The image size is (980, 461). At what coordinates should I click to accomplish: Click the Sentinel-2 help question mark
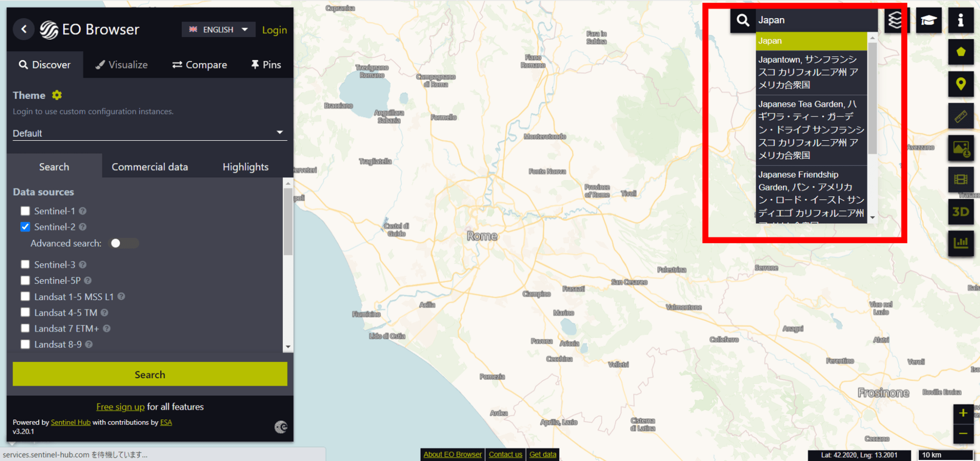pyautogui.click(x=83, y=227)
